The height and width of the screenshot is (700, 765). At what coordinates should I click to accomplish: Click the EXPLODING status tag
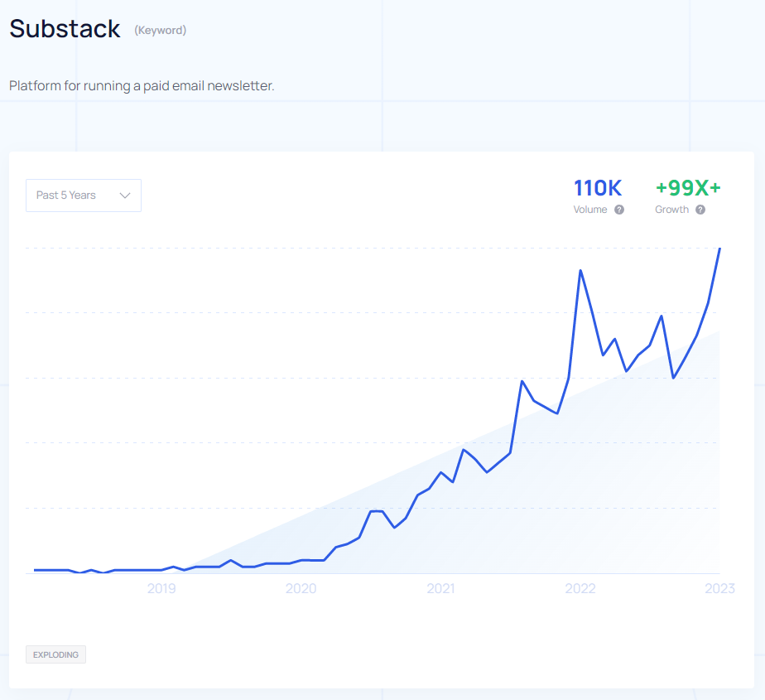(55, 654)
